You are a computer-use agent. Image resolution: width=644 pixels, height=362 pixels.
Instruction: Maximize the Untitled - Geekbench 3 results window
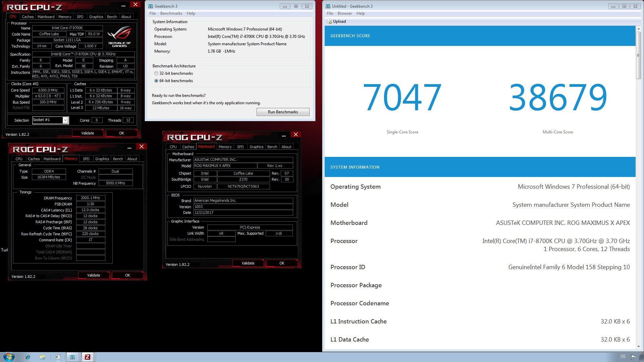pyautogui.click(x=624, y=6)
